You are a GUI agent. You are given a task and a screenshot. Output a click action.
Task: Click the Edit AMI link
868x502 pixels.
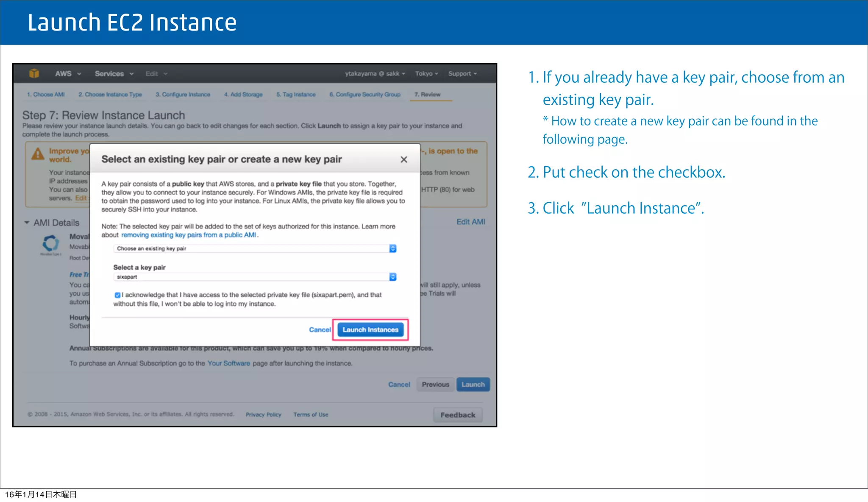pyautogui.click(x=471, y=222)
